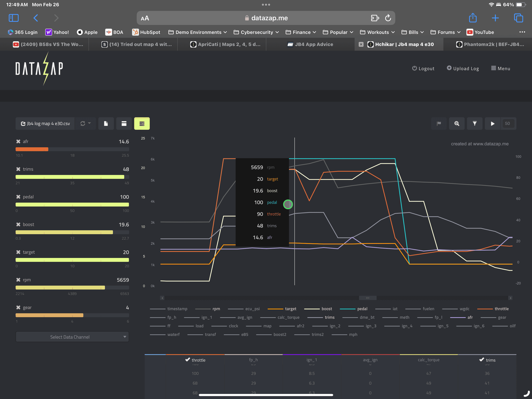
Task: Click the flag marker icon in chart toolbar
Action: tap(439, 124)
